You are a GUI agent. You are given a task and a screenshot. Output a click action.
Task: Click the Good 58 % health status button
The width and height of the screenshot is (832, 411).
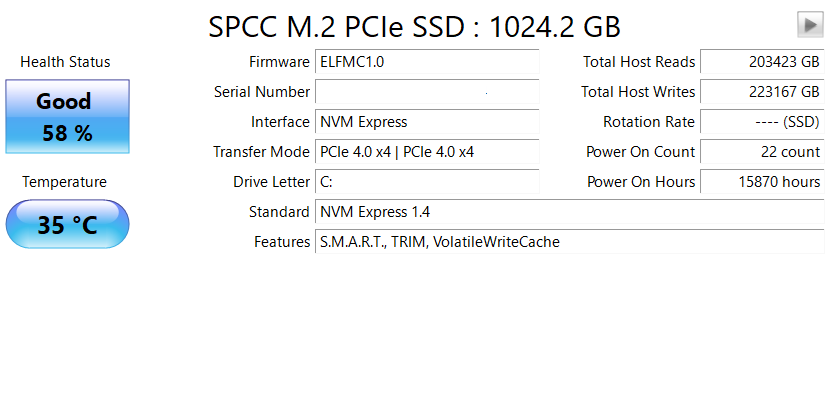click(67, 117)
